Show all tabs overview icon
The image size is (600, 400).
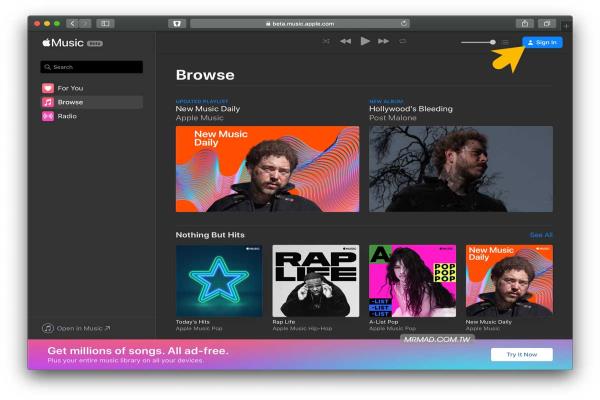click(x=547, y=24)
